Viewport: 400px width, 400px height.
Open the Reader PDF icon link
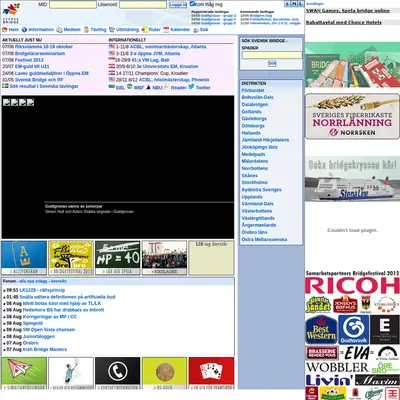coord(166,87)
